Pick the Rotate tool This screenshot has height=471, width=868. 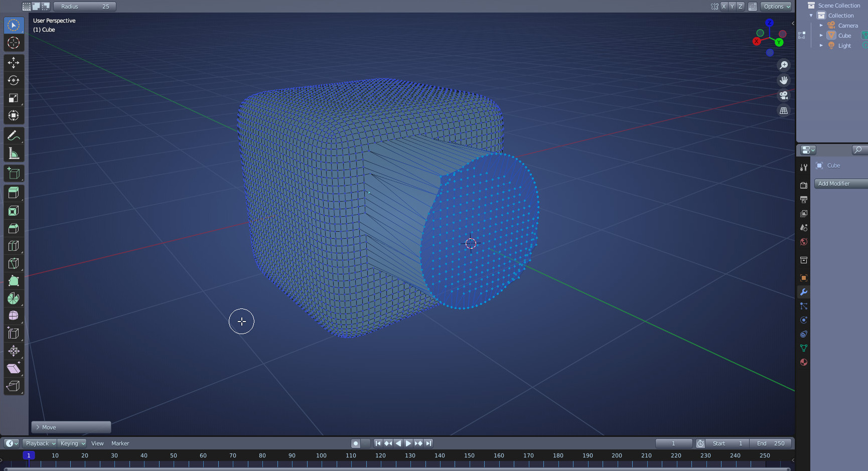pyautogui.click(x=14, y=80)
